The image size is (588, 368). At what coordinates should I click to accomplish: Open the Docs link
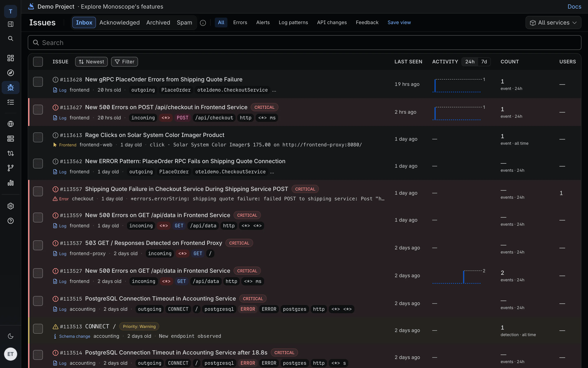[574, 7]
